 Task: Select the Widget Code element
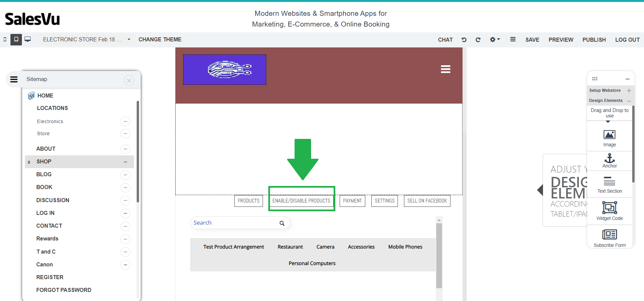click(609, 211)
